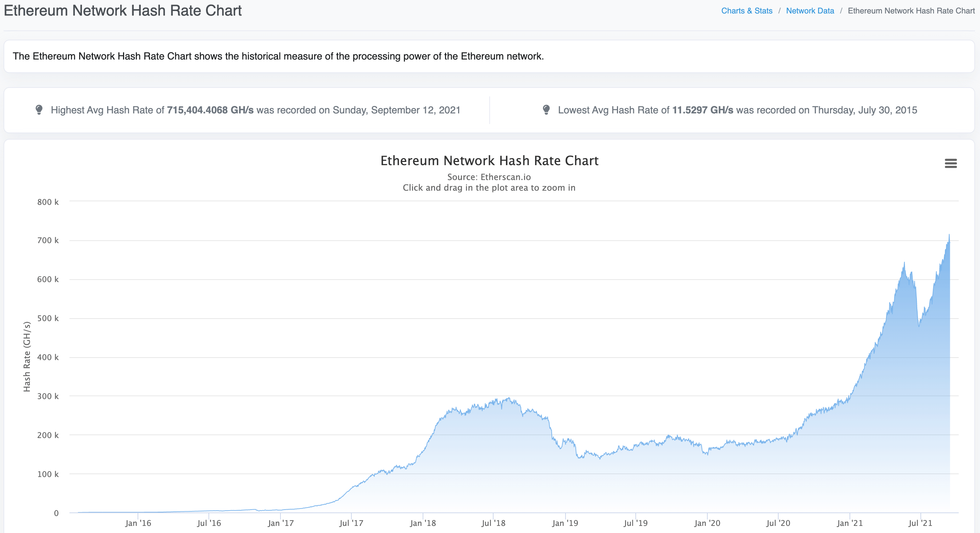The width and height of the screenshot is (980, 533).
Task: Click the zoom instruction text under the title
Action: point(489,187)
